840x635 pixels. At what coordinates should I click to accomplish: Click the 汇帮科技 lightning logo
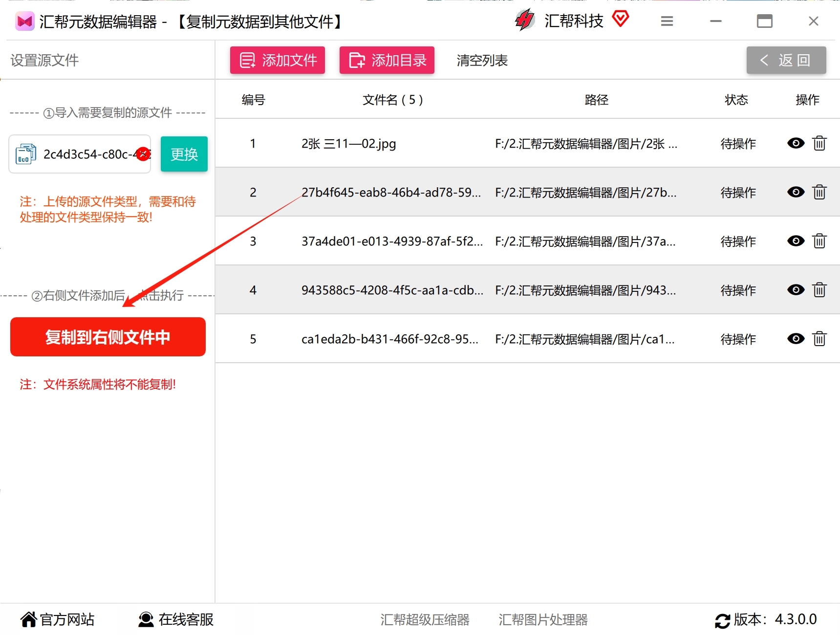coord(525,20)
